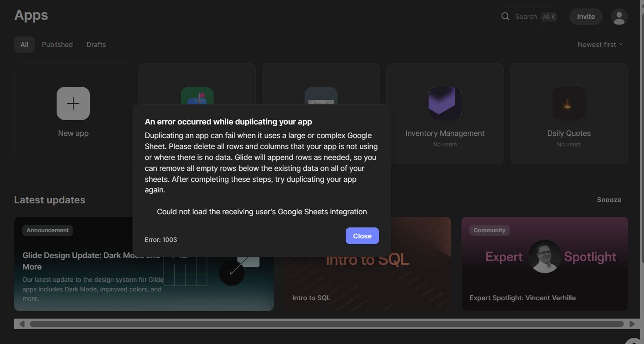Click the Error: 1003 text

coord(161,240)
